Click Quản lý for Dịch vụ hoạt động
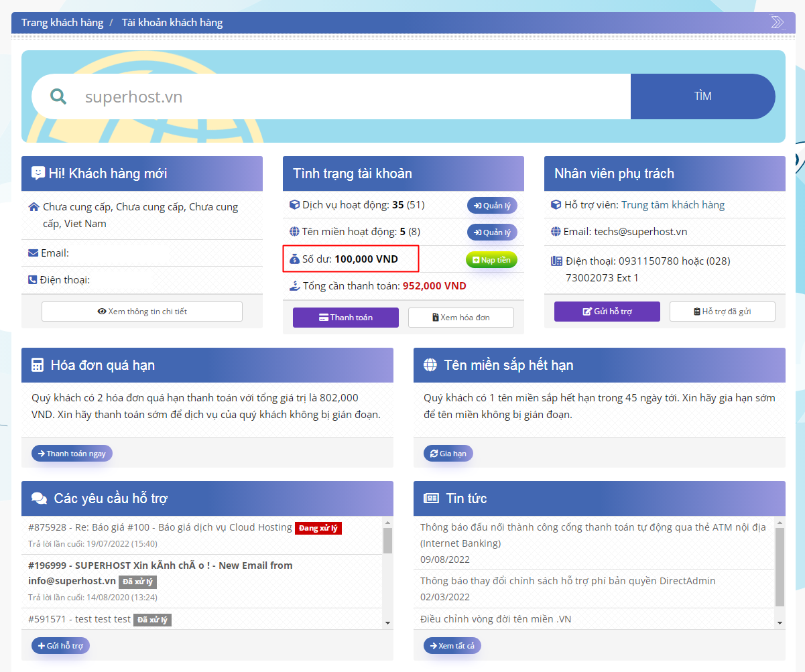The image size is (805, 672). pos(492,206)
